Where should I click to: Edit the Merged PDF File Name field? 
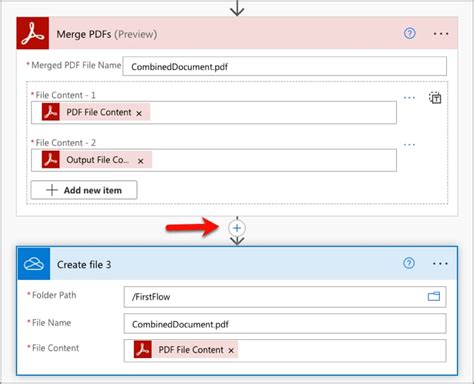(x=284, y=66)
